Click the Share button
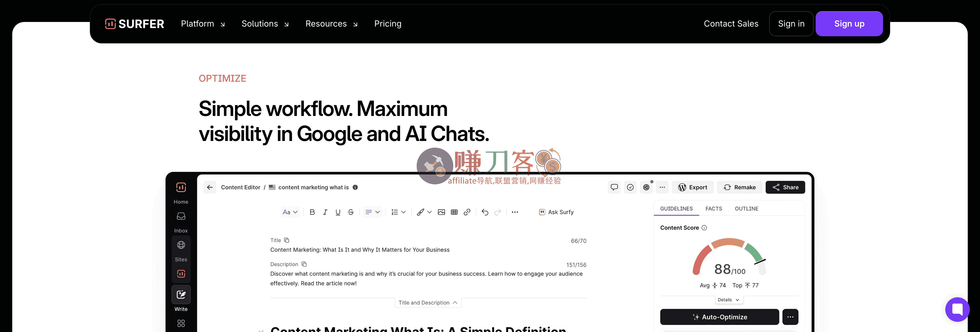Viewport: 980px width, 332px height. (785, 187)
